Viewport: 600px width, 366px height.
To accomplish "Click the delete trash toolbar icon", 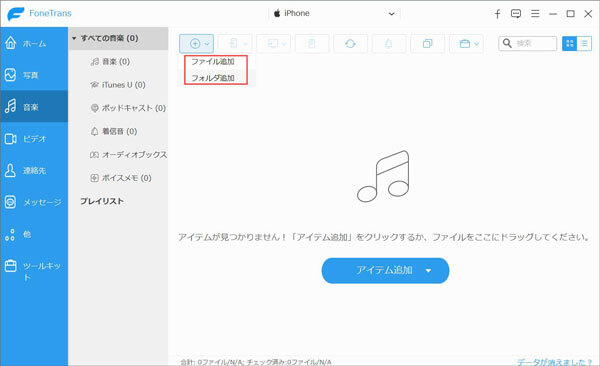I will pos(312,44).
